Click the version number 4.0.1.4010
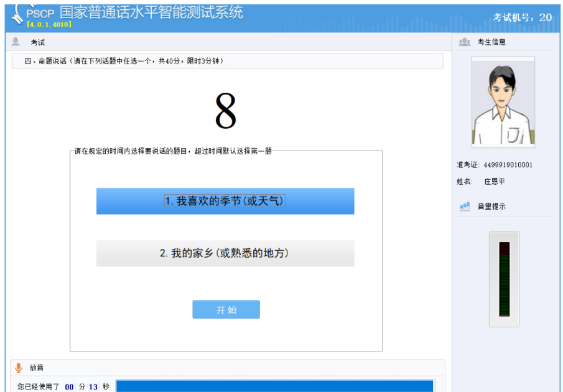 pos(49,24)
